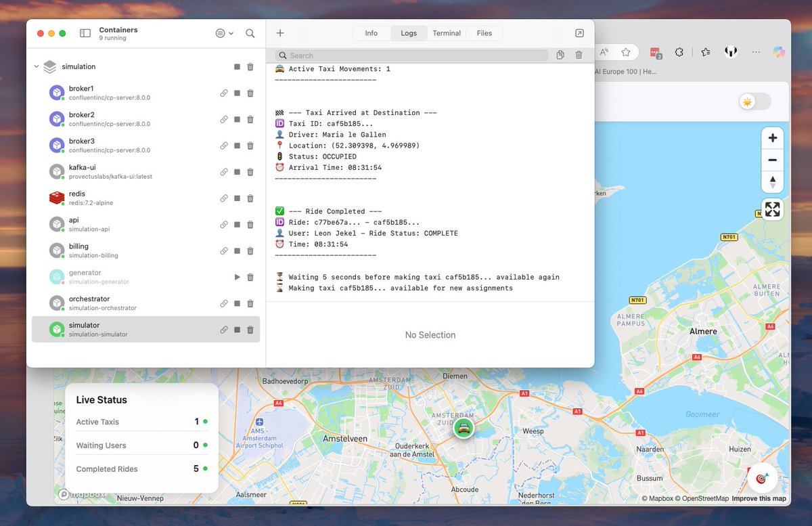Viewport: 812px width, 526px height.
Task: Open the browser favorites list icon
Action: coord(706,52)
